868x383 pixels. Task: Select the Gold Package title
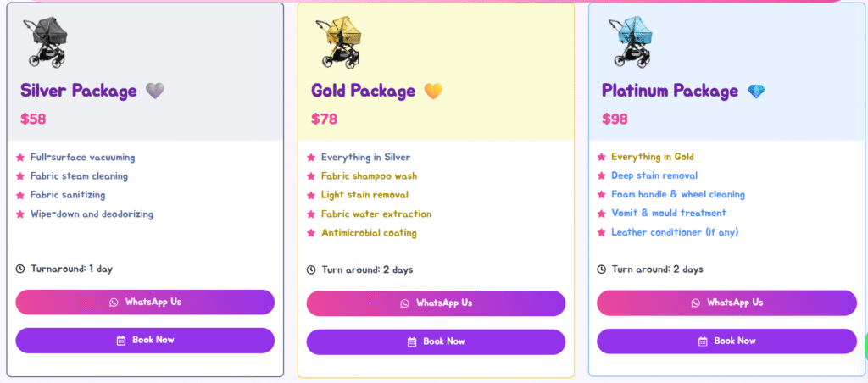click(x=363, y=91)
